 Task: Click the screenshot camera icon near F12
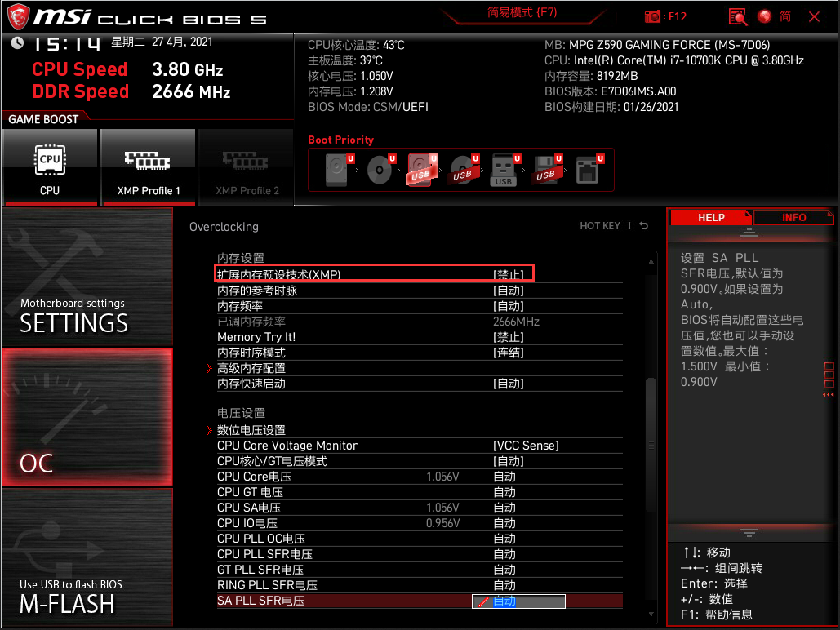click(x=654, y=16)
